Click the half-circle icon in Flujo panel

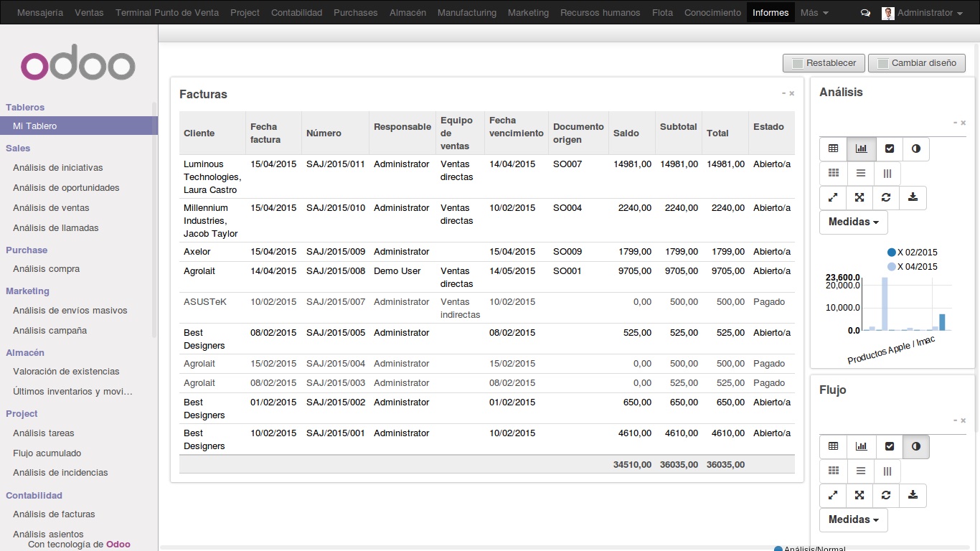click(916, 447)
